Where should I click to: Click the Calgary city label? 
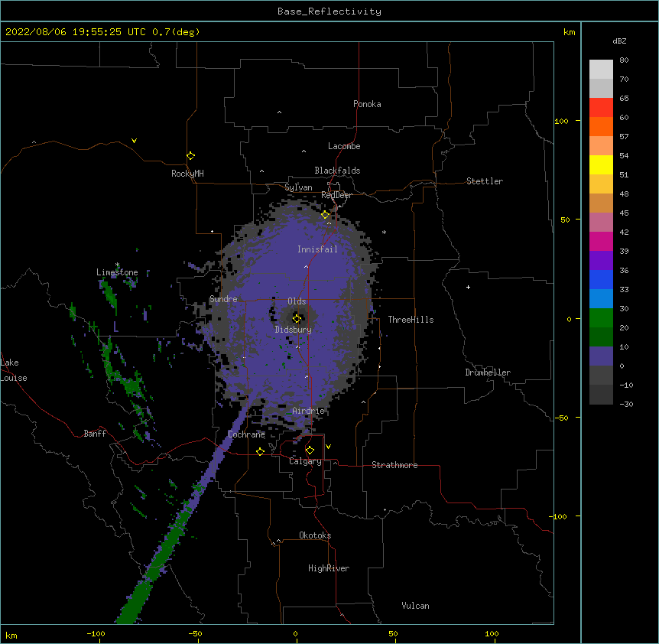305,461
